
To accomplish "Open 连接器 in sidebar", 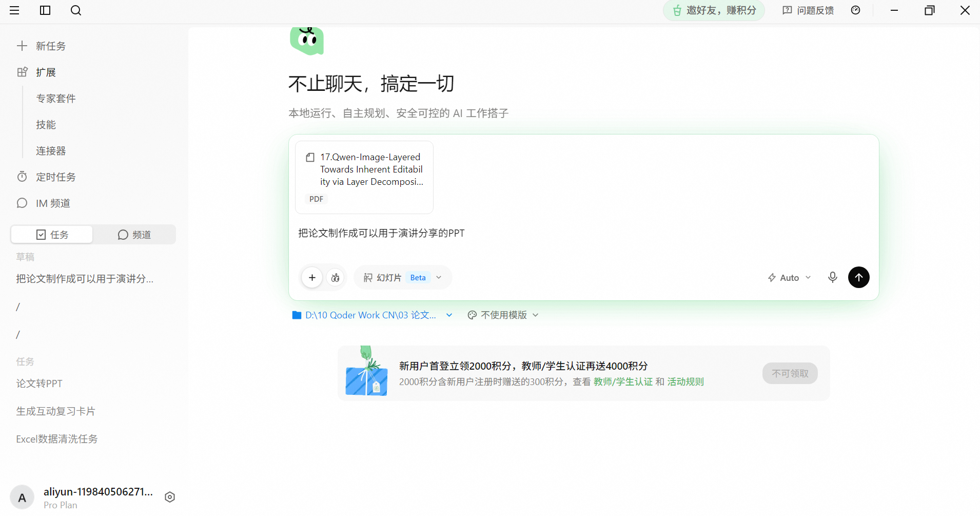I will coord(51,150).
